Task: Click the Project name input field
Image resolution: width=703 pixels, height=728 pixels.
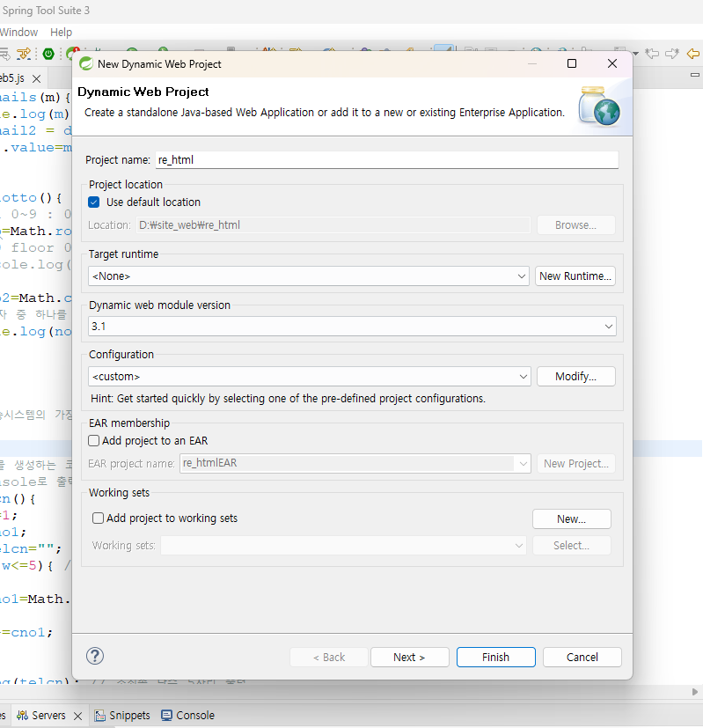Action: 387,159
